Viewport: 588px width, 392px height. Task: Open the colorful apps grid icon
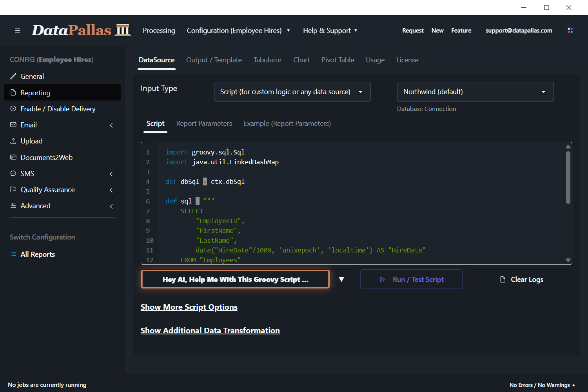point(570,31)
